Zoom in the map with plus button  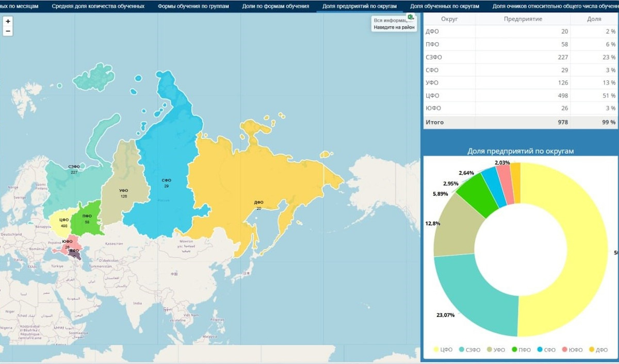tap(8, 22)
